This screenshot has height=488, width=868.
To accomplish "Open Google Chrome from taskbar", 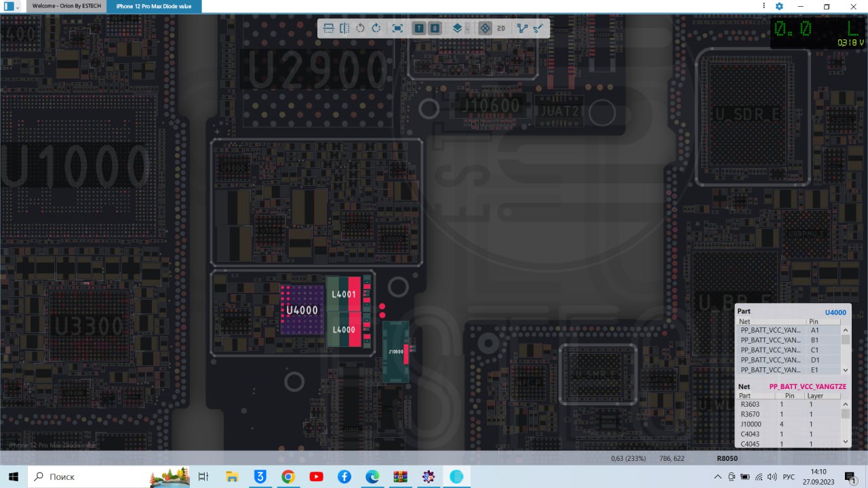I will click(x=288, y=476).
